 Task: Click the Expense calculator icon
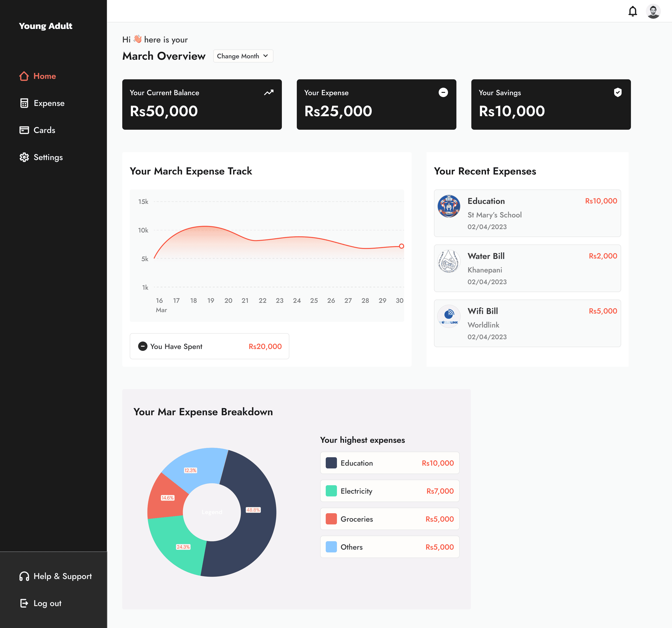click(x=24, y=103)
